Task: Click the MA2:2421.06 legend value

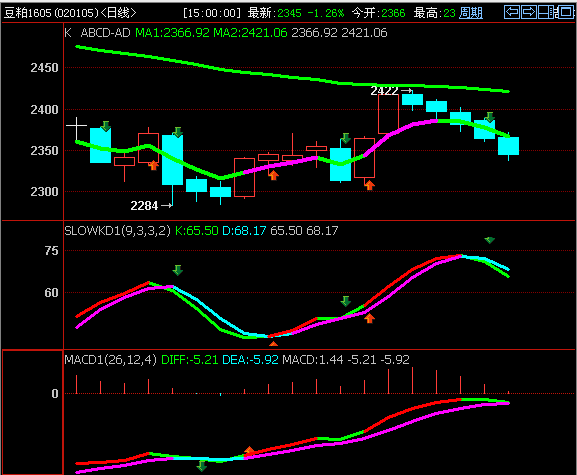Action: point(250,33)
